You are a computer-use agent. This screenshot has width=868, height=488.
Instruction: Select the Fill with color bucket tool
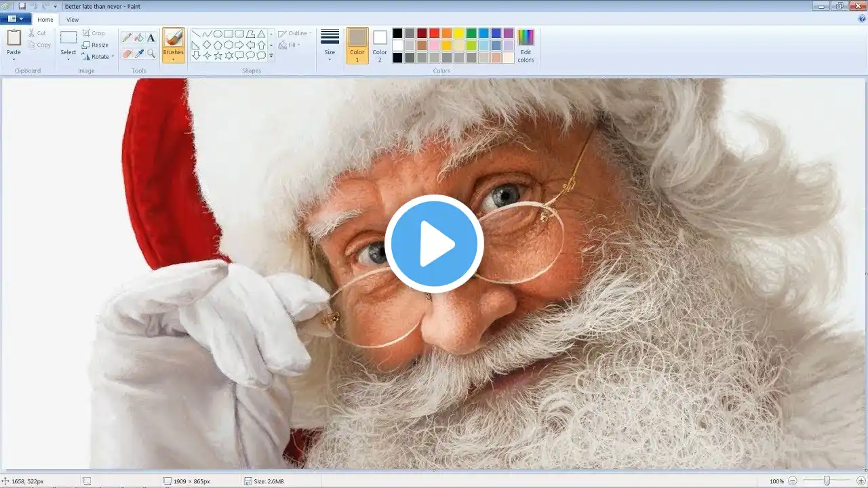point(139,38)
